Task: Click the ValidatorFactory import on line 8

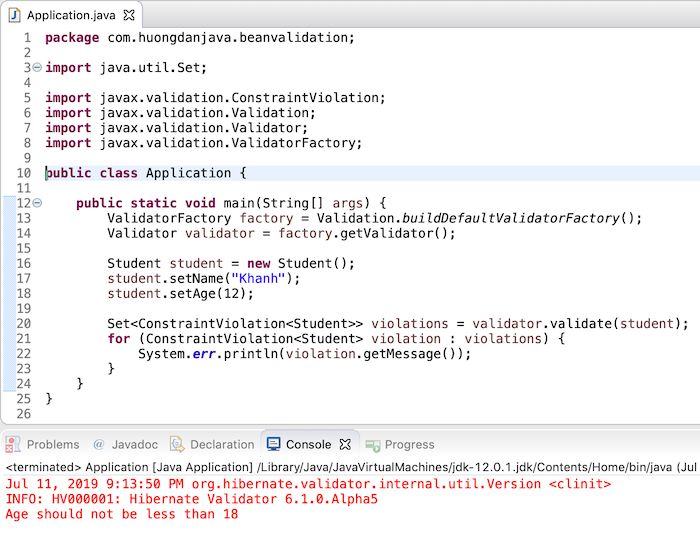Action: (204, 143)
